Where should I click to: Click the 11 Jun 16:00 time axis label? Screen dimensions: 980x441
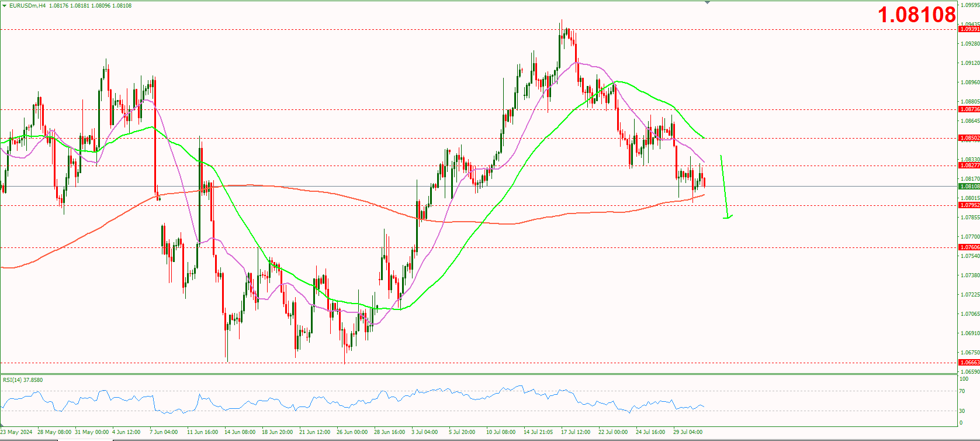[x=201, y=432]
